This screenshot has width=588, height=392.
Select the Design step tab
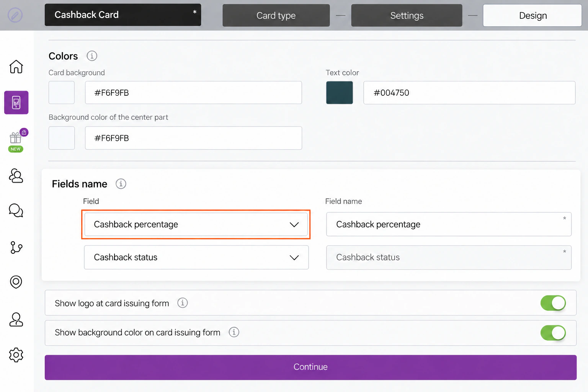(532, 15)
